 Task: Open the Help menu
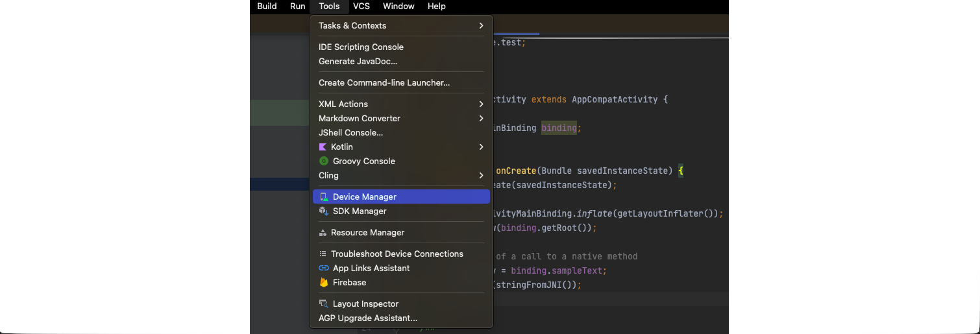(437, 6)
